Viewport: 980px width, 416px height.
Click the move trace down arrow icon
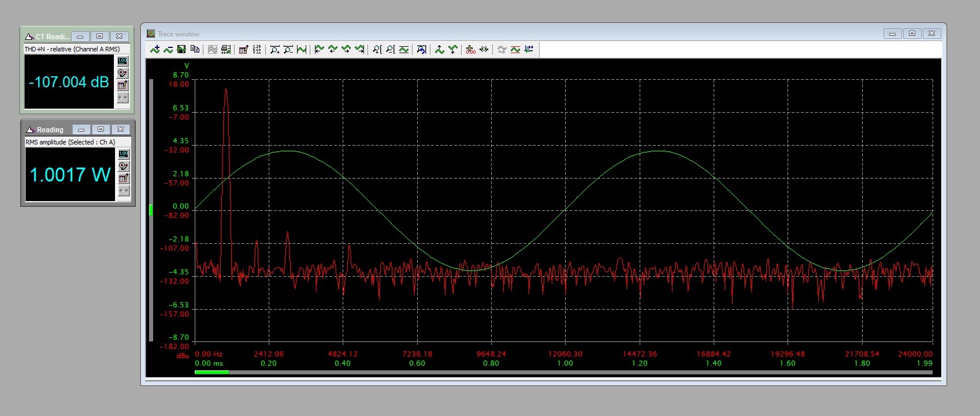[x=452, y=50]
